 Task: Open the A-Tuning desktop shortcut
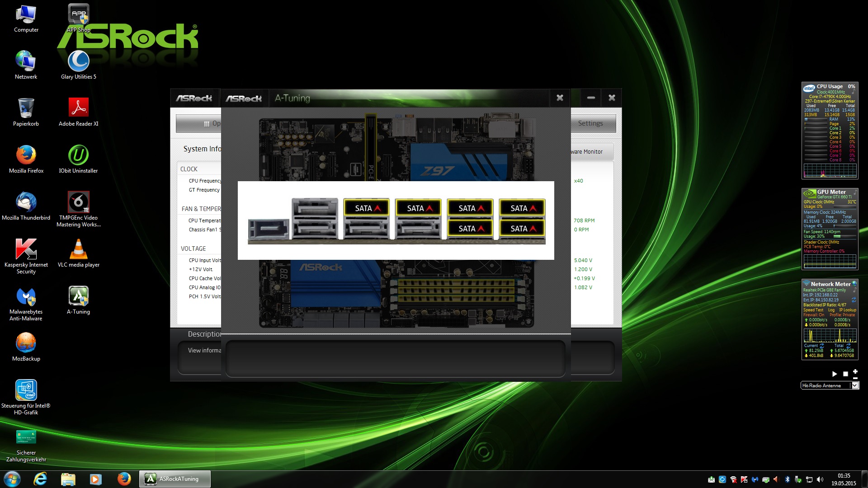[x=78, y=296]
